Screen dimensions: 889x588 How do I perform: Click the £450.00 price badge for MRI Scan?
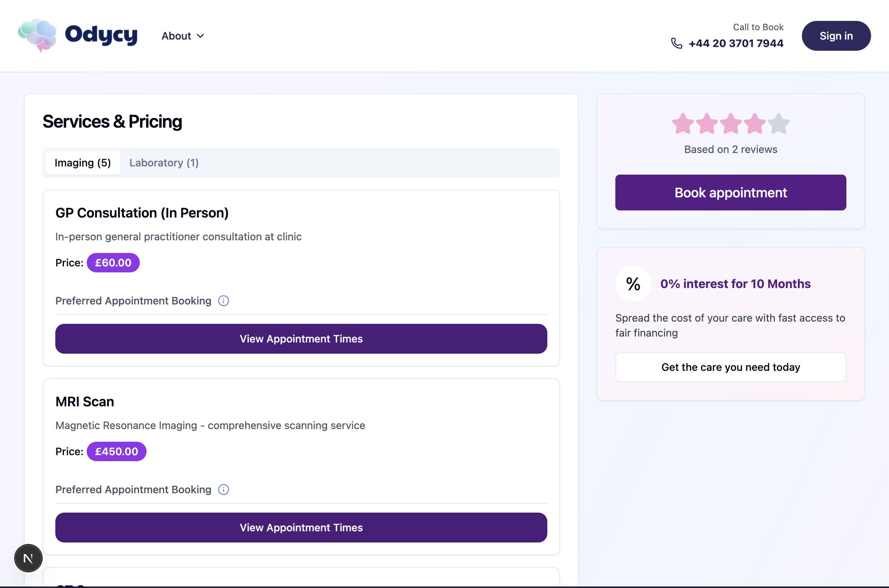point(116,451)
